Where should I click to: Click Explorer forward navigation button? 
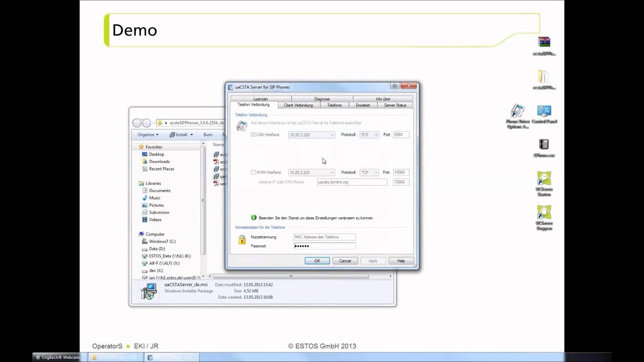pos(146,123)
